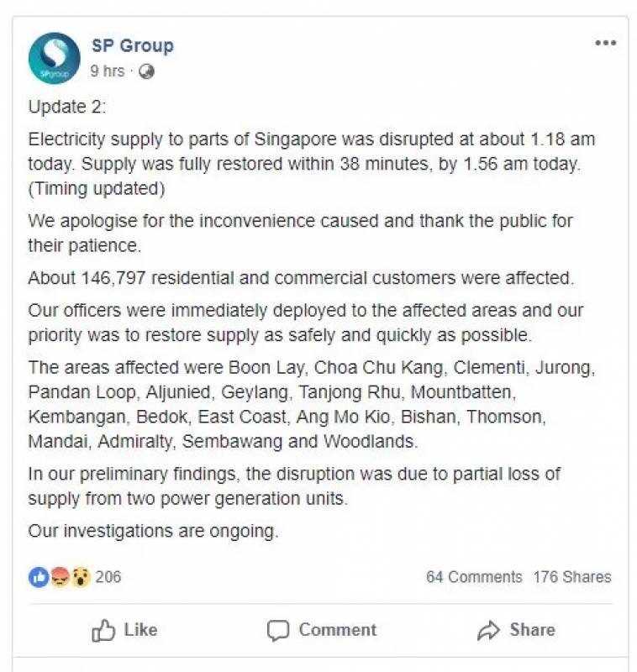Expand the 64 Comments list

(x=474, y=577)
